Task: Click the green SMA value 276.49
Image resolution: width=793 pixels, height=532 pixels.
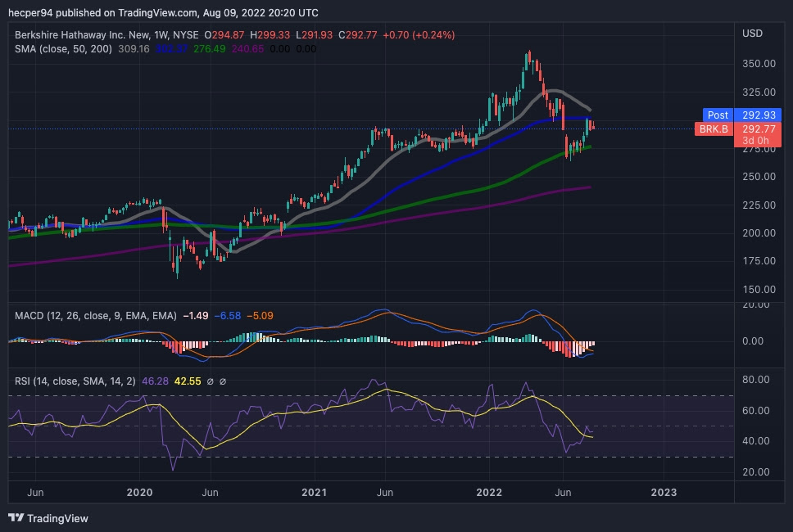Action: (x=210, y=49)
